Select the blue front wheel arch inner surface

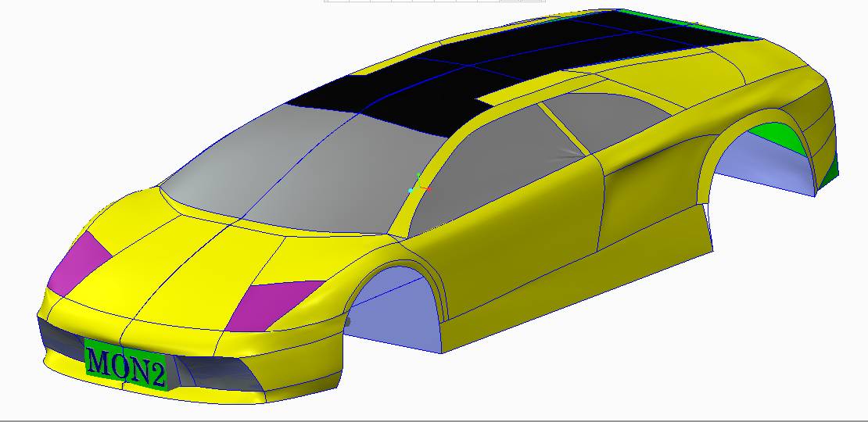pos(394,309)
